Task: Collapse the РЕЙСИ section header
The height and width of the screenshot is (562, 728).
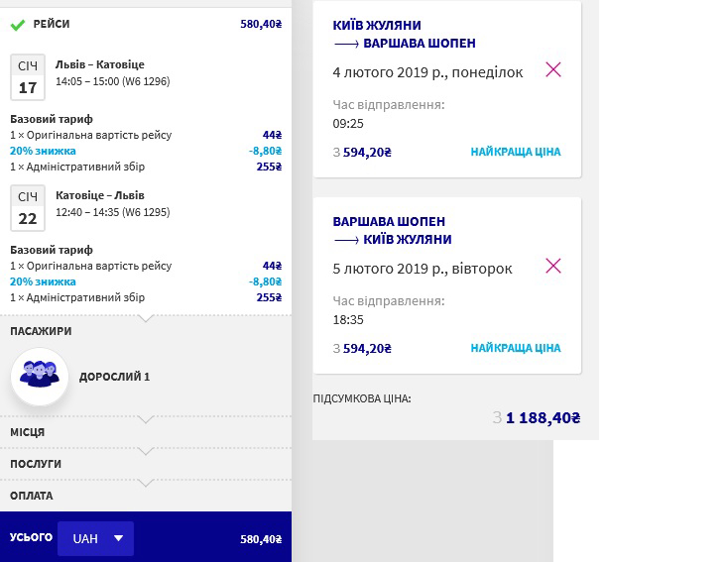Action: pyautogui.click(x=146, y=24)
